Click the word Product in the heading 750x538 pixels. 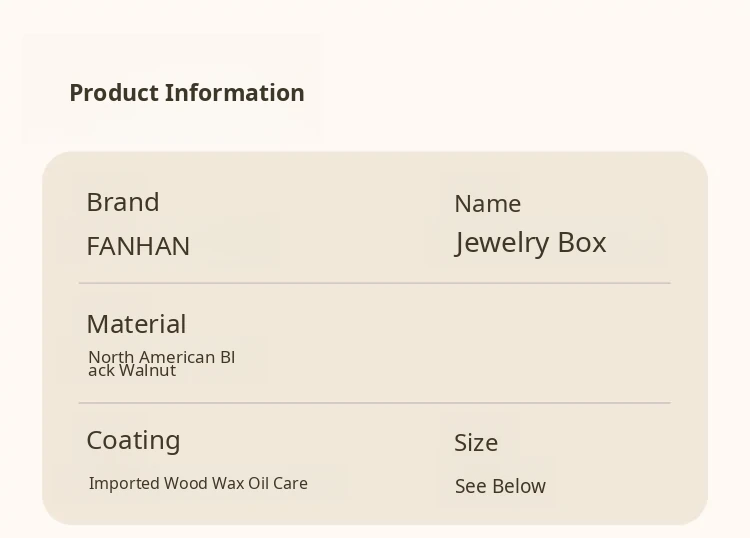[x=114, y=93]
